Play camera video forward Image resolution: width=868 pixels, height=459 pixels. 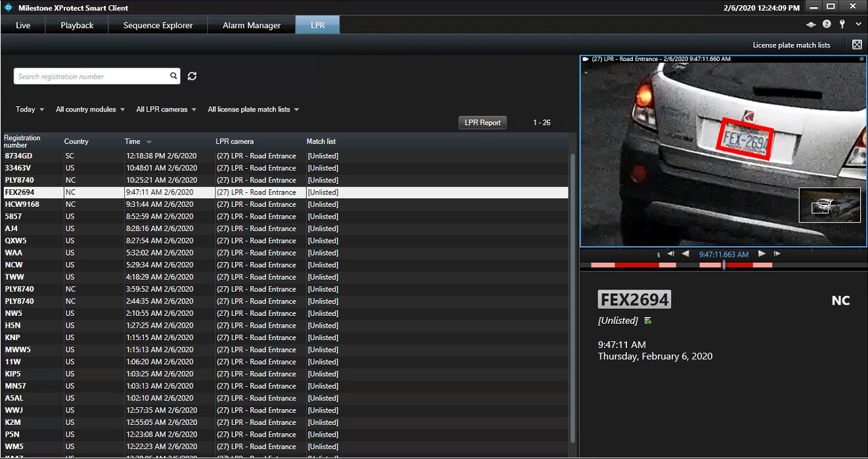[762, 253]
